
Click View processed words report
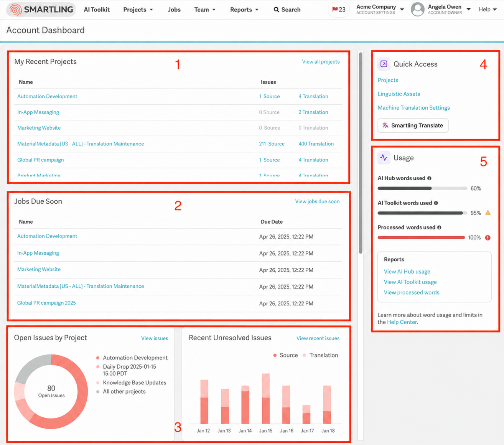click(412, 292)
